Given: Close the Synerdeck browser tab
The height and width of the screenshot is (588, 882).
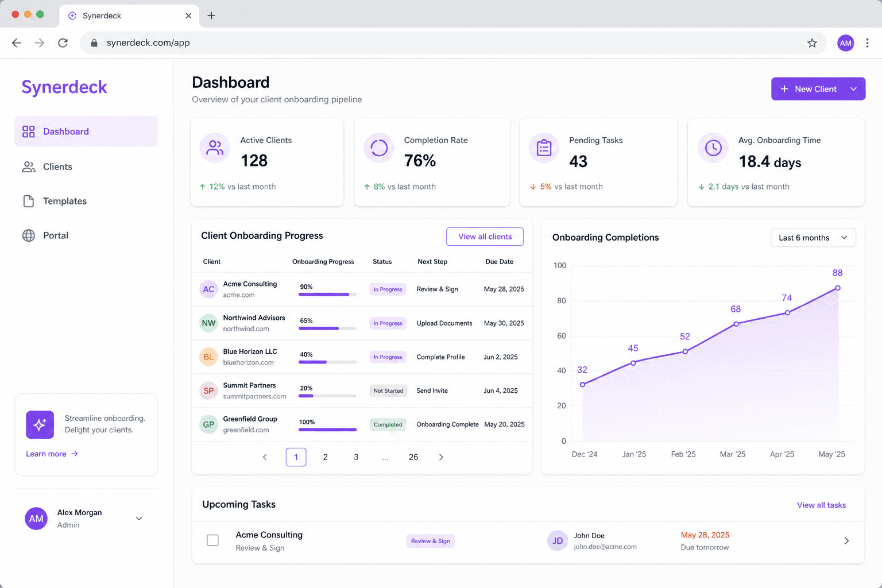Looking at the screenshot, I should pos(188,16).
